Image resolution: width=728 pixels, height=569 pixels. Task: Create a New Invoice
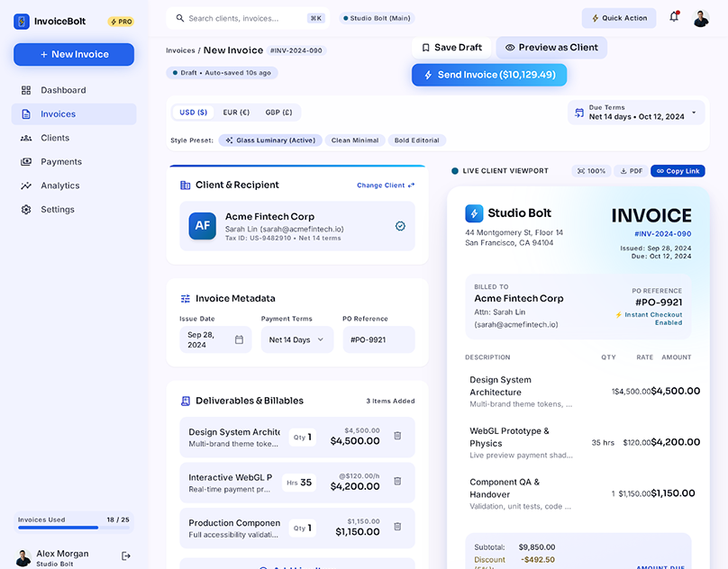coord(74,54)
